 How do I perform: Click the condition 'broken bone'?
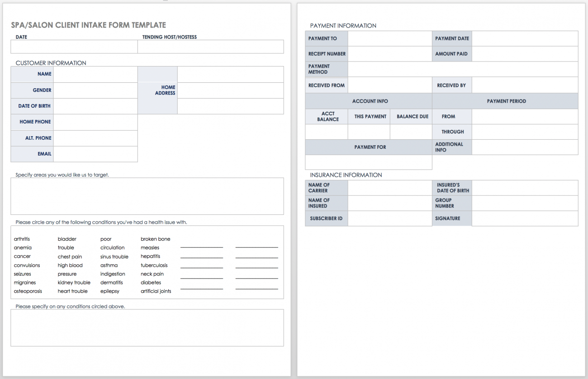click(x=156, y=239)
